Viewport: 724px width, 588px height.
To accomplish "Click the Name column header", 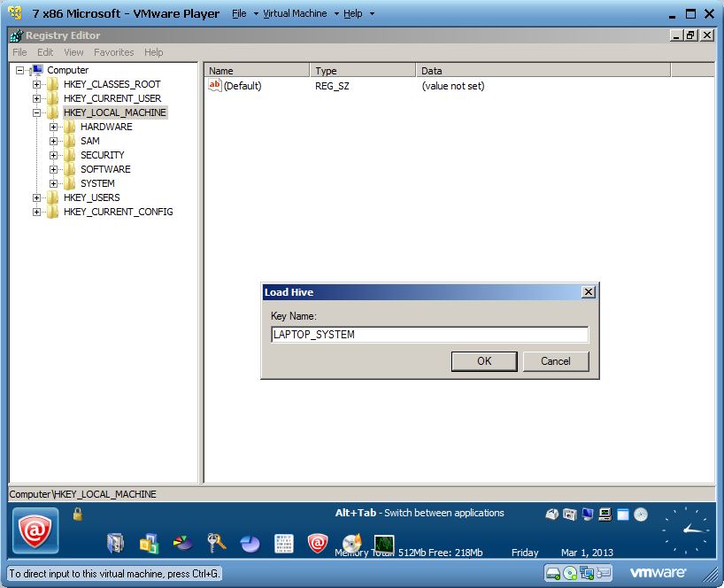I will 257,71.
